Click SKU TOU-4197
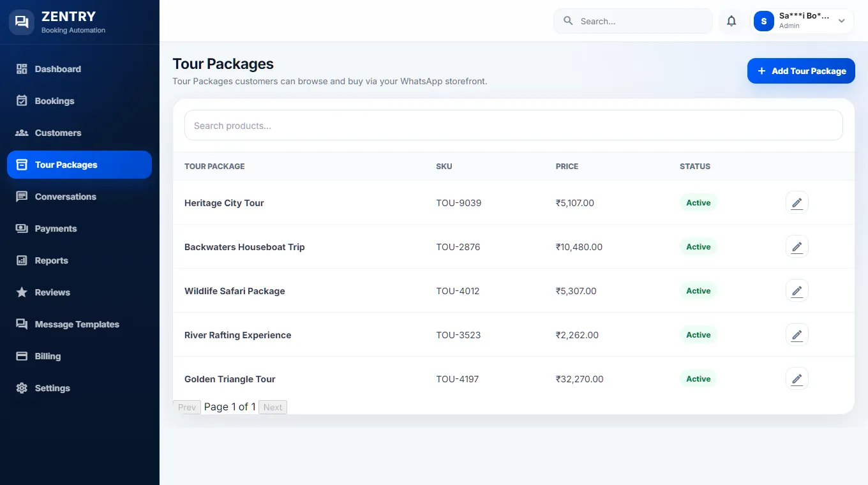The height and width of the screenshot is (485, 868). coord(458,379)
